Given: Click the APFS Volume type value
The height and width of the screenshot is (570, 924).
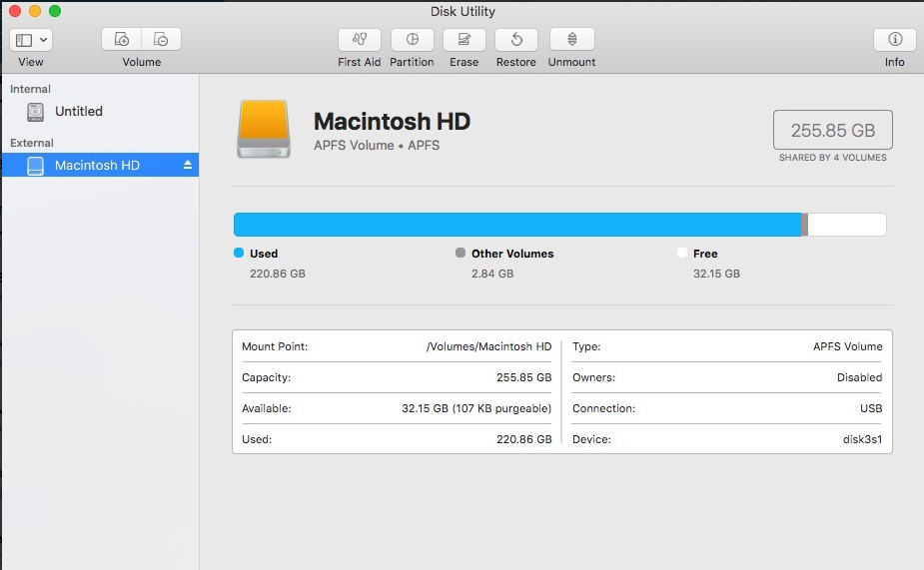Looking at the screenshot, I should point(847,346).
